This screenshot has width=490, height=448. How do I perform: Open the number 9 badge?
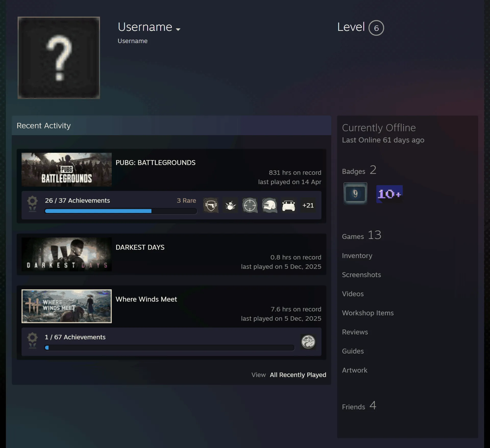pos(355,194)
